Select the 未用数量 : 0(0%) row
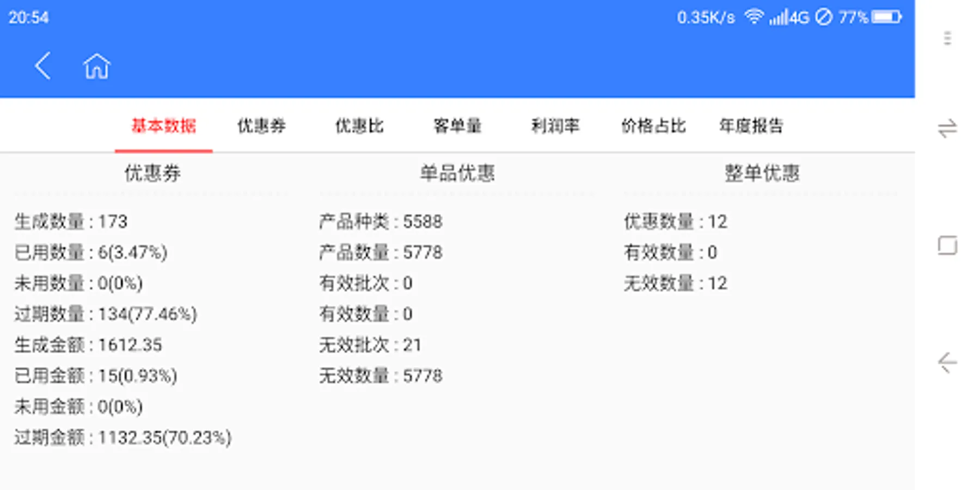This screenshot has width=980, height=490. click(78, 283)
